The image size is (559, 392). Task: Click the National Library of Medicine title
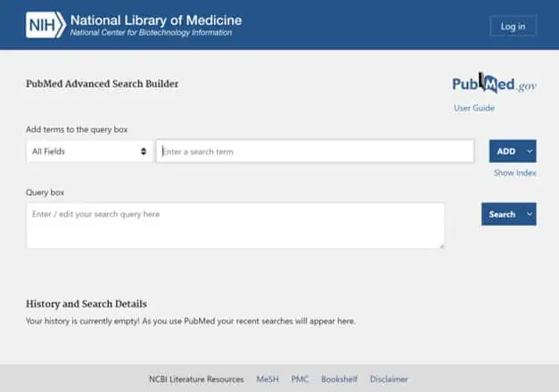155,20
